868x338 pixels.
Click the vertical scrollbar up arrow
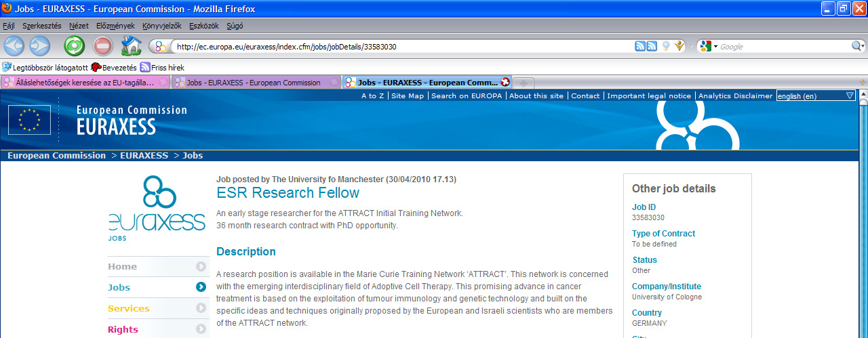863,96
